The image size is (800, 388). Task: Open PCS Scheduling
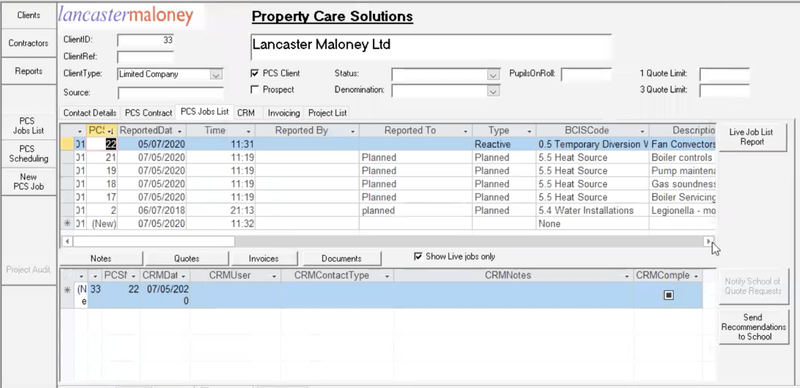[x=29, y=154]
